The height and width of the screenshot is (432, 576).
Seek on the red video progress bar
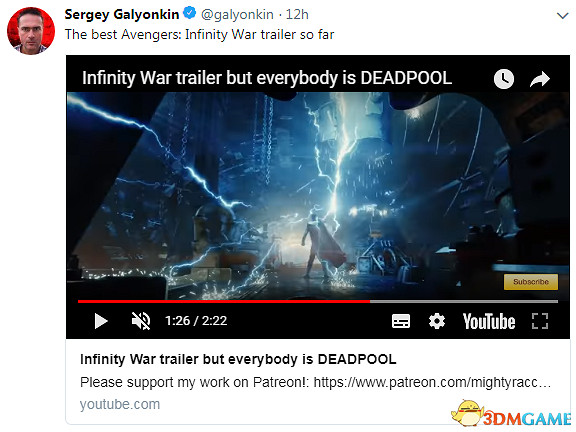coord(318,302)
